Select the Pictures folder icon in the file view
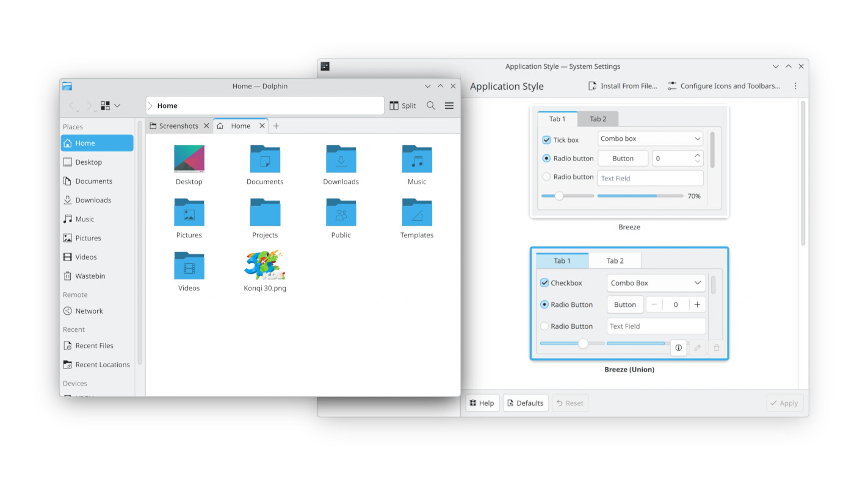 tap(189, 212)
